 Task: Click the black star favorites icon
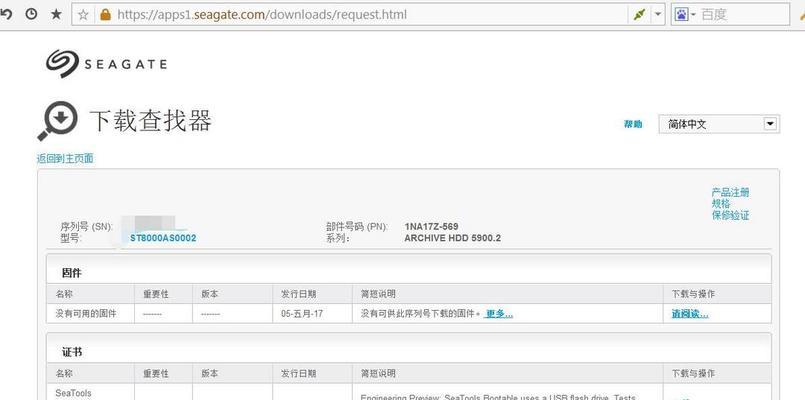click(56, 15)
